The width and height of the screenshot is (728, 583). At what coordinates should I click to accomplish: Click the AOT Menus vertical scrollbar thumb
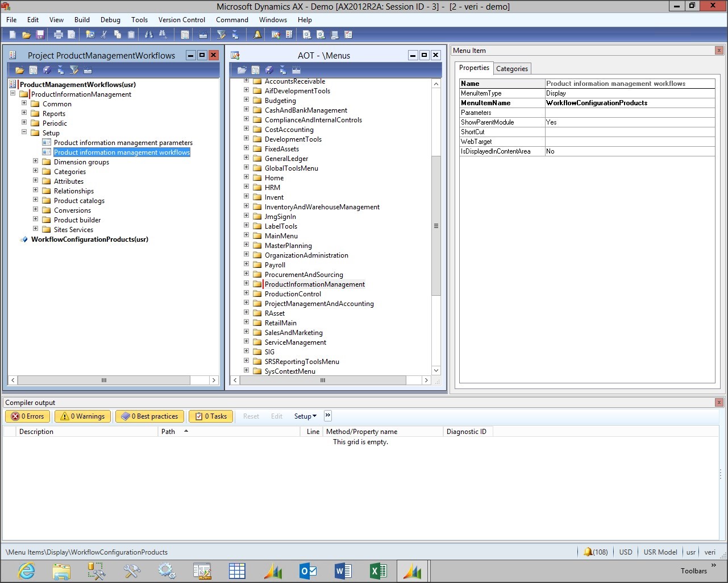coord(436,226)
